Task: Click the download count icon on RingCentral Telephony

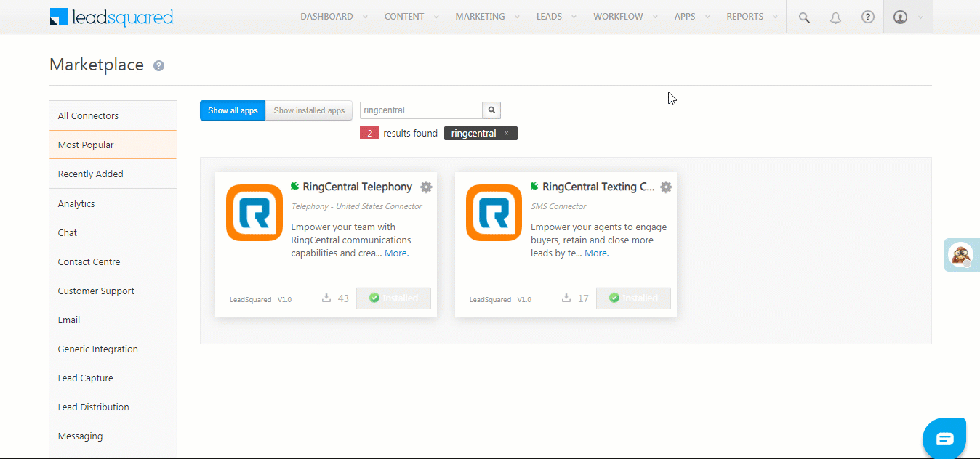Action: [x=326, y=298]
